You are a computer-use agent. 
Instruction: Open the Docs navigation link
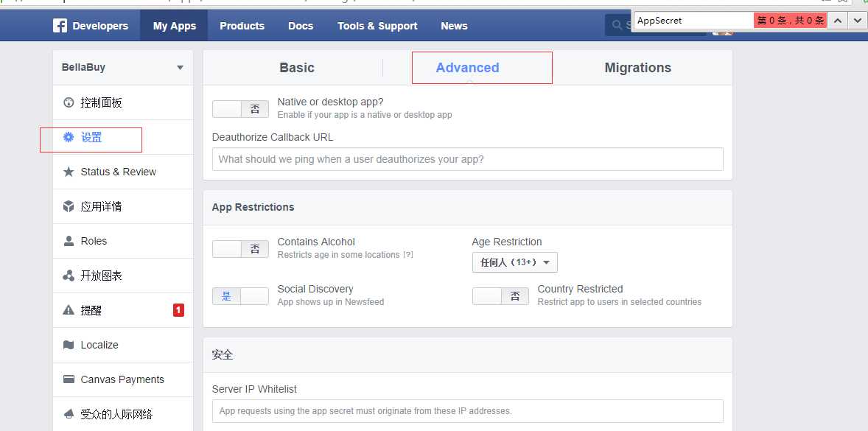pos(301,26)
